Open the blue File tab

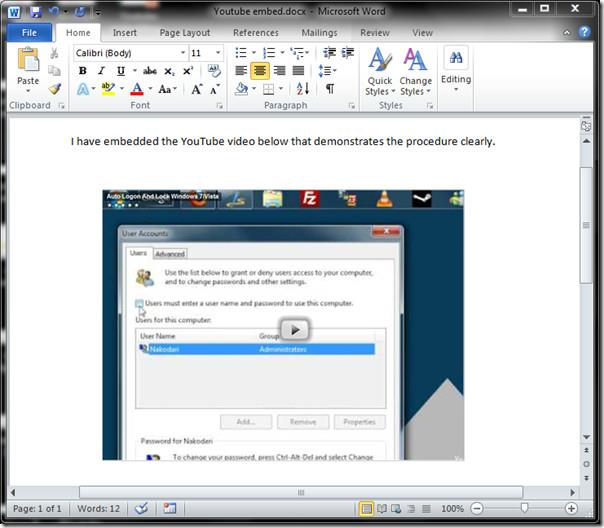click(x=29, y=33)
